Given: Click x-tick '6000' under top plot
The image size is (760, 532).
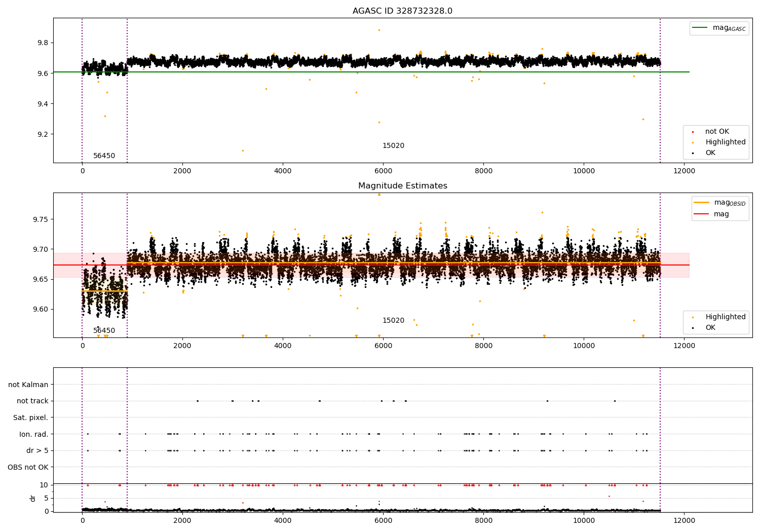Looking at the screenshot, I should tap(383, 171).
